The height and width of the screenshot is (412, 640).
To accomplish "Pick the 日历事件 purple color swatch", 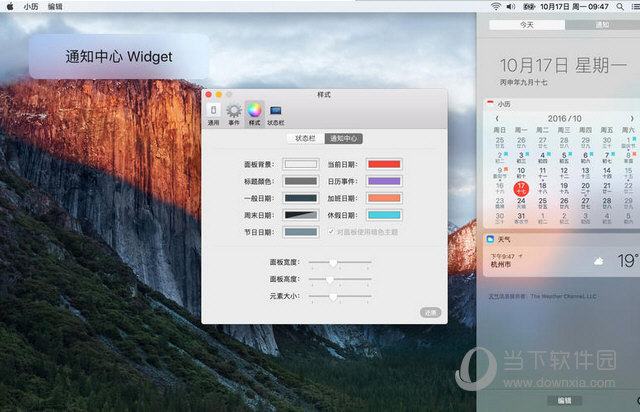I will tap(384, 181).
